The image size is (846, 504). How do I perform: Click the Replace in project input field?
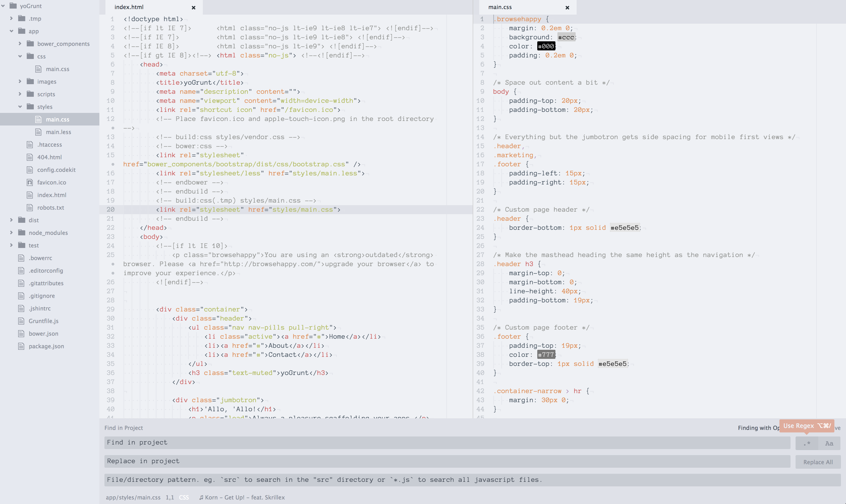pos(447,461)
